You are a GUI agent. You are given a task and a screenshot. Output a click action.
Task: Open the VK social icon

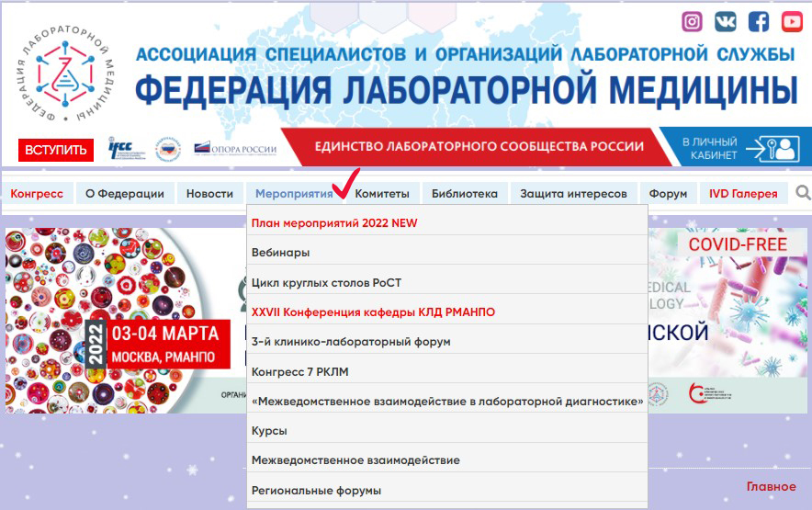coord(725,22)
